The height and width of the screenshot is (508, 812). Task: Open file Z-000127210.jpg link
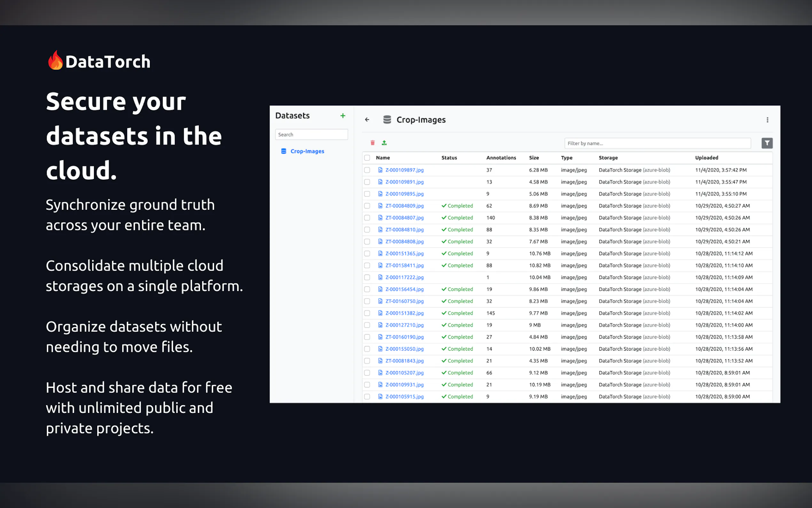click(x=404, y=325)
